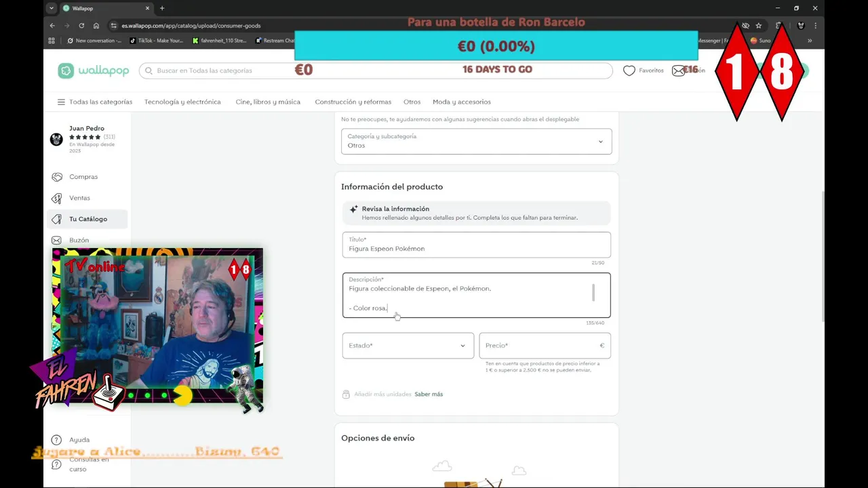Click the Consultas en curso icon
Screen dimensions: 868x488
[x=56, y=464]
